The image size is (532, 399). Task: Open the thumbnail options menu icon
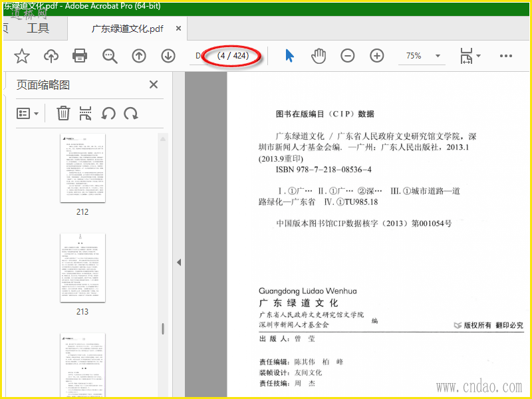[x=27, y=113]
